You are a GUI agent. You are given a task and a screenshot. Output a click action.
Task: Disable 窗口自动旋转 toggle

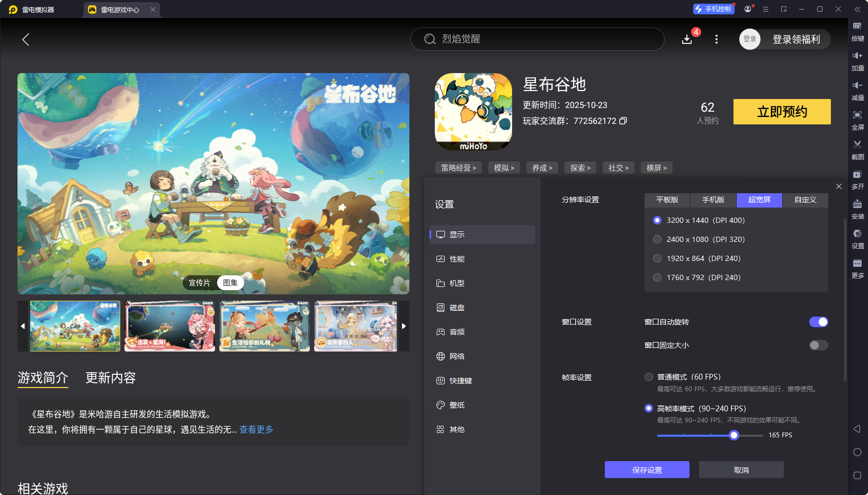(x=819, y=321)
